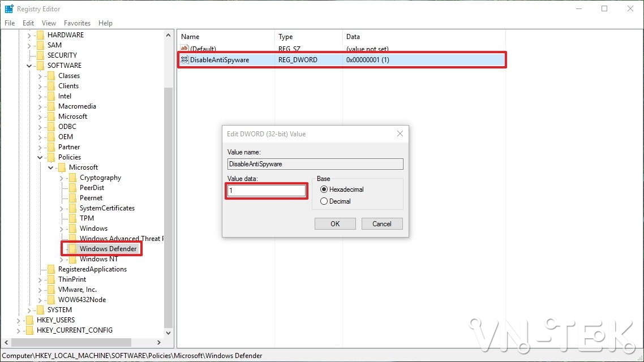Expand the HKEY_CURRENT_CONFIG hive
This screenshot has height=362, width=644.
pos(19,330)
